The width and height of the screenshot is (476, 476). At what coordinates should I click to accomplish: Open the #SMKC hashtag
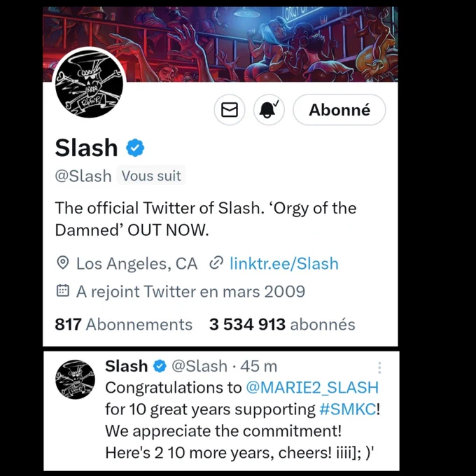(348, 409)
